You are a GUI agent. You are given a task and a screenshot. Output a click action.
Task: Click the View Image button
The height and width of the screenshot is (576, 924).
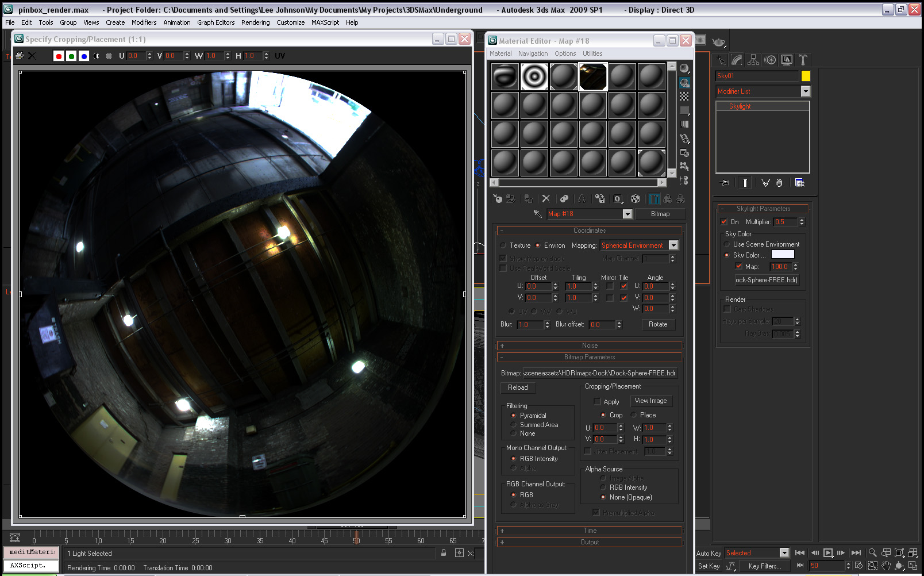[x=650, y=401]
